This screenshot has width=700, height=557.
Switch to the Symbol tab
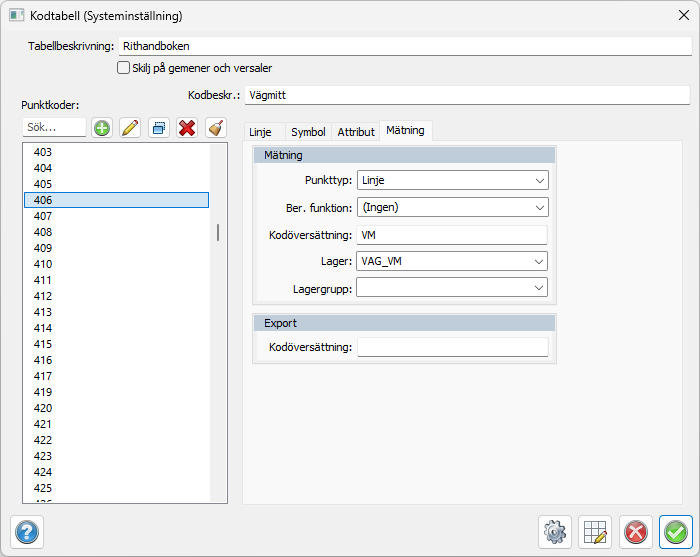coord(307,132)
